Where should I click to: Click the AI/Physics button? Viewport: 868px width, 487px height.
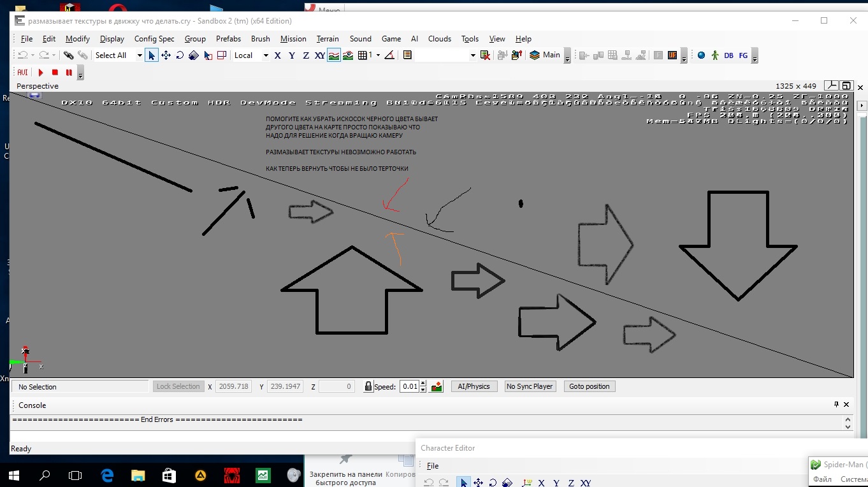pyautogui.click(x=474, y=386)
